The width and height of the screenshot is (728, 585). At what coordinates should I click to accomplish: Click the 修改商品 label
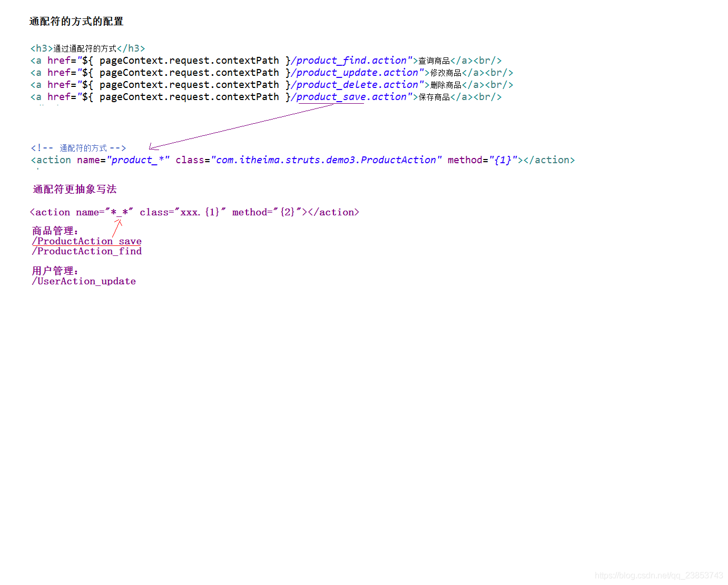pos(446,73)
